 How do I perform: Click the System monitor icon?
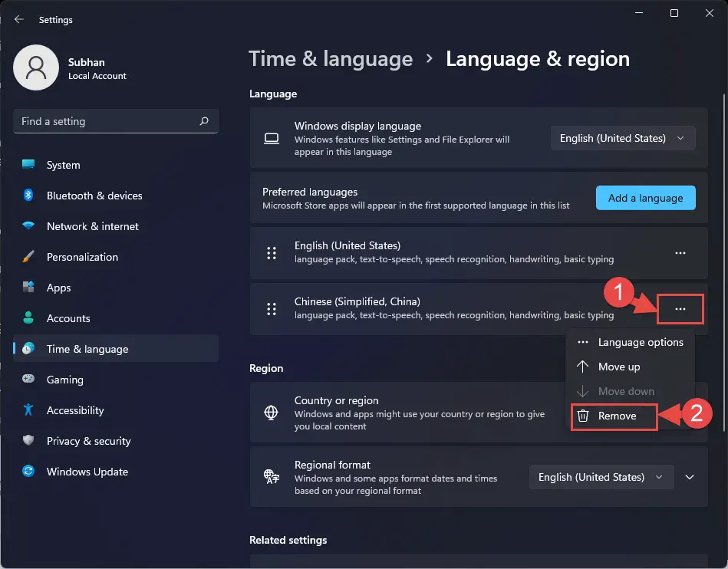pyautogui.click(x=28, y=164)
